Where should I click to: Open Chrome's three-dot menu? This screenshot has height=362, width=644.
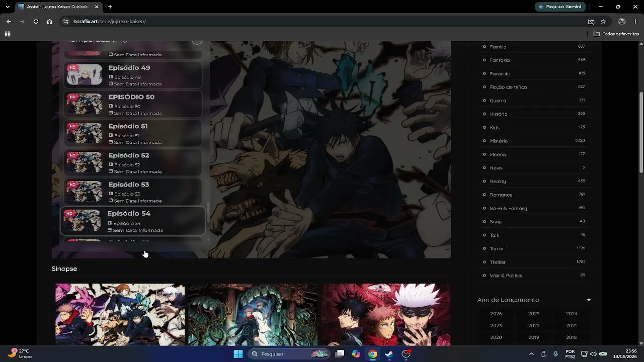click(636, 22)
